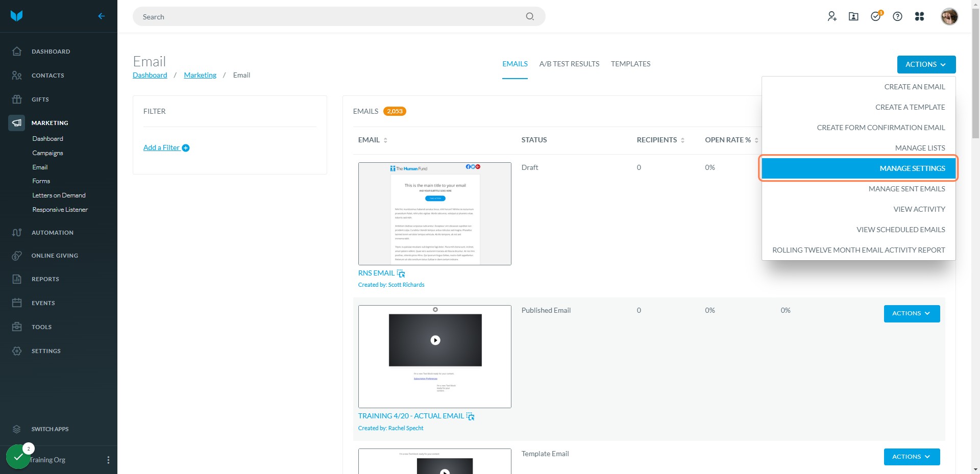Click the Settings gear icon in the sidebar
Screen dimensions: 980x474
(17, 351)
